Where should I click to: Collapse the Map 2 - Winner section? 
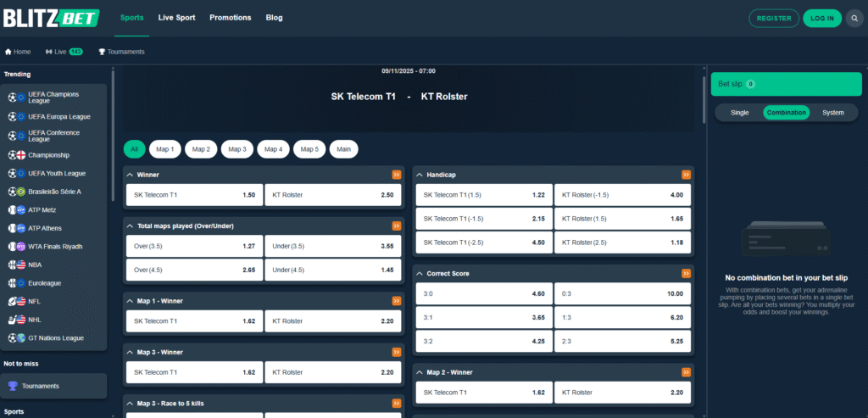420,372
